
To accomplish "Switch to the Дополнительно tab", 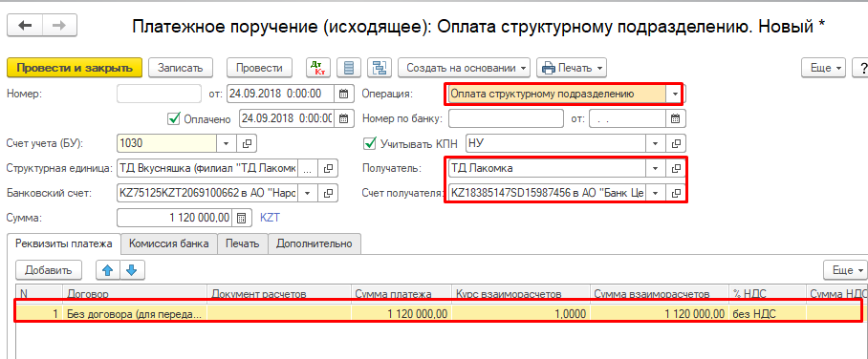I will pyautogui.click(x=314, y=243).
